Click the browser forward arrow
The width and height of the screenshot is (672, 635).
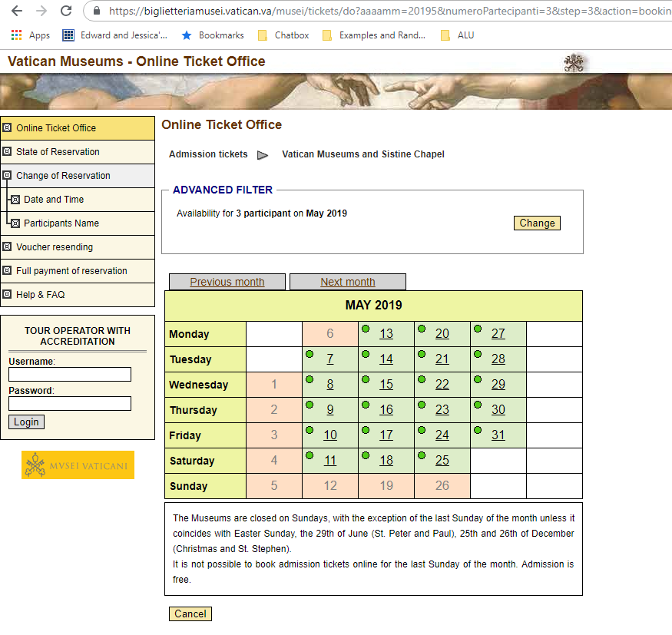tap(41, 11)
